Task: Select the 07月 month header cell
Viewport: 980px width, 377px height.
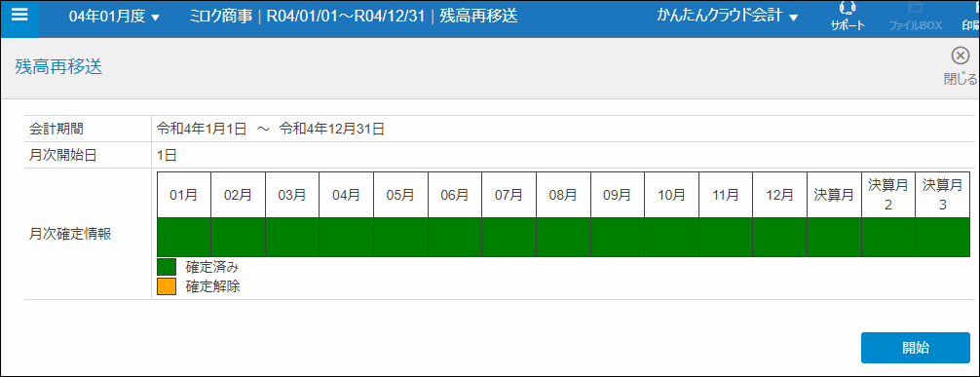Action: [509, 195]
